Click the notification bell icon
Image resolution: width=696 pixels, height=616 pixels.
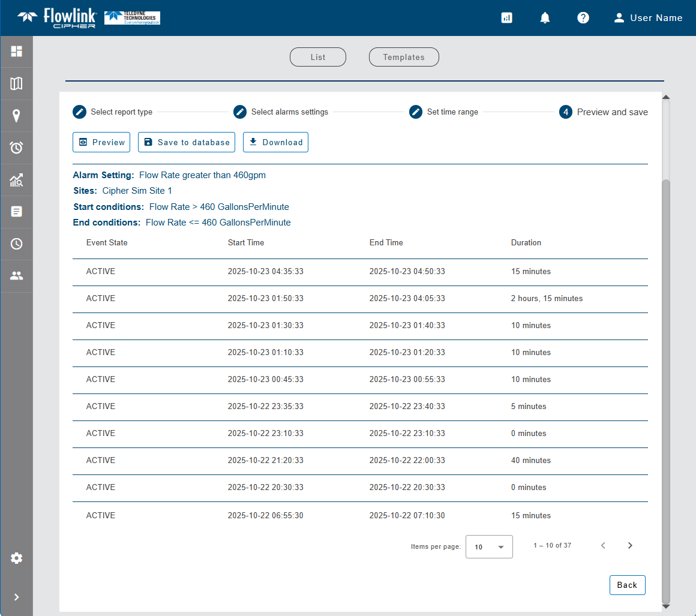(545, 18)
